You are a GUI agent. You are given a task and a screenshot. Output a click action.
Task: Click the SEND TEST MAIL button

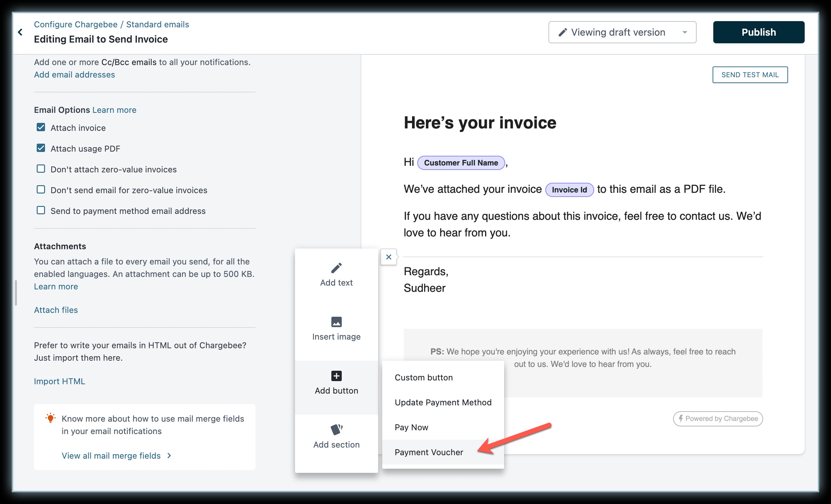pos(750,75)
